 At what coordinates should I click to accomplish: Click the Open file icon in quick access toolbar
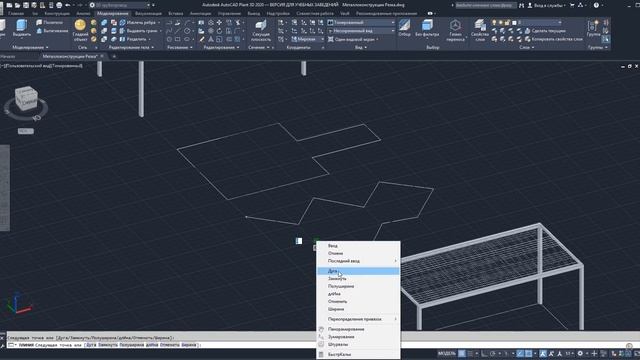[x=18, y=5]
